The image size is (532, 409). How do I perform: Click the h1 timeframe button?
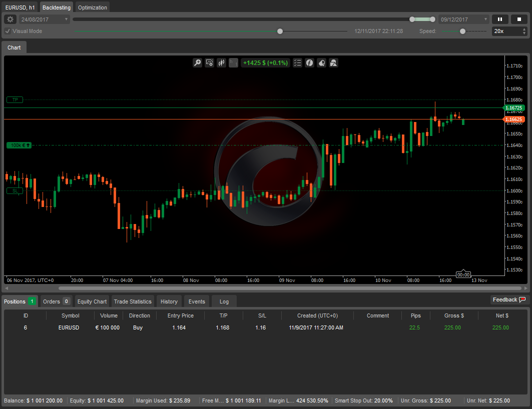coord(233,62)
